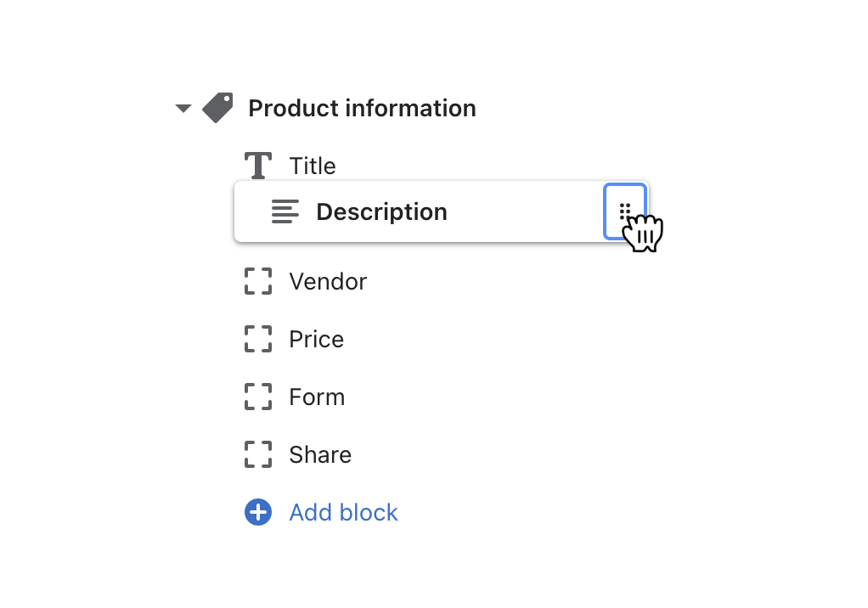Click the Share block dashed-square icon

(x=258, y=454)
